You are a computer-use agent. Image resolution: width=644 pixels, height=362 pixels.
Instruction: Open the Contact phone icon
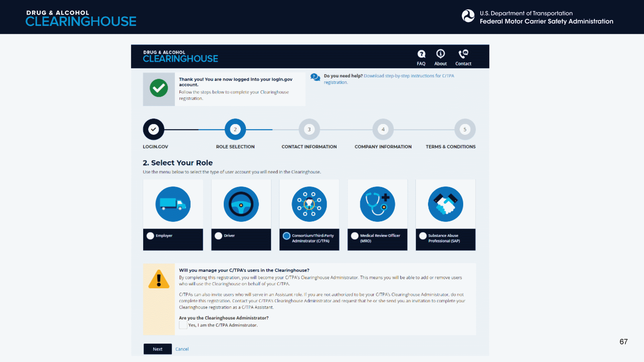pyautogui.click(x=463, y=54)
